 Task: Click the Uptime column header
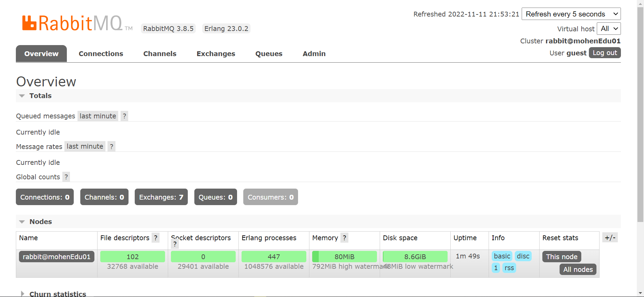(465, 238)
